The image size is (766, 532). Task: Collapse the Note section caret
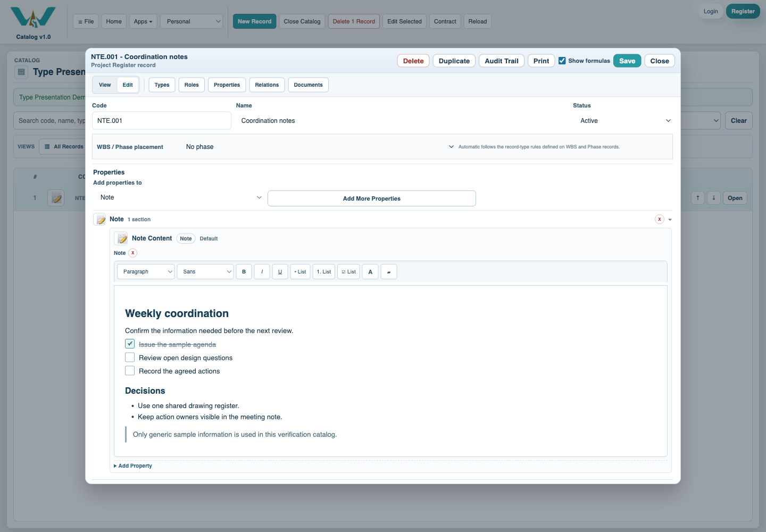click(670, 220)
